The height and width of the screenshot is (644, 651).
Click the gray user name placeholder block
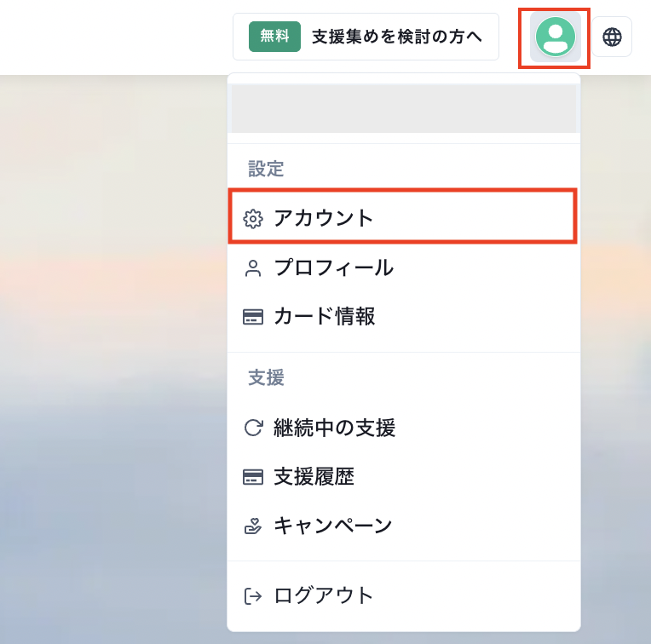coord(404,108)
